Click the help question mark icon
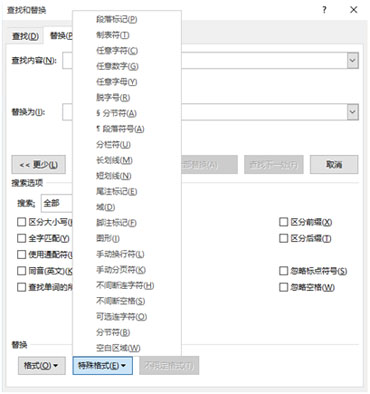This screenshot has width=370, height=394. [324, 10]
